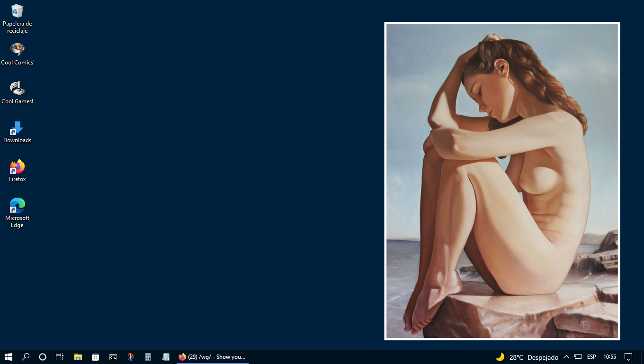This screenshot has width=644, height=364.
Task: Expand the hidden system tray icons
Action: (x=566, y=357)
